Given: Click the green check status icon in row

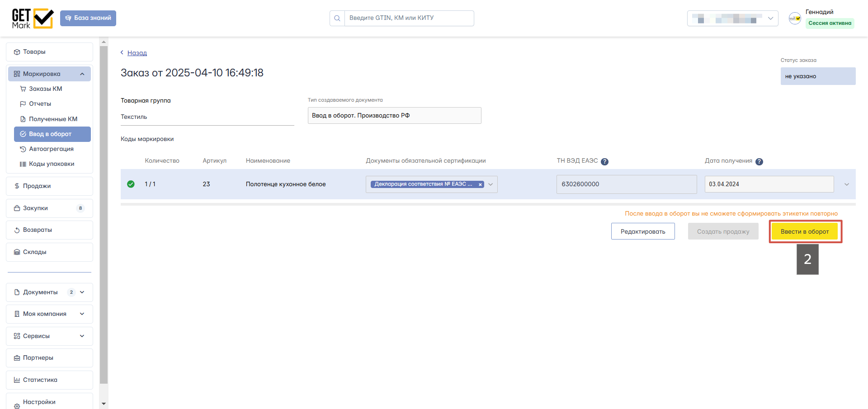Looking at the screenshot, I should pyautogui.click(x=131, y=184).
